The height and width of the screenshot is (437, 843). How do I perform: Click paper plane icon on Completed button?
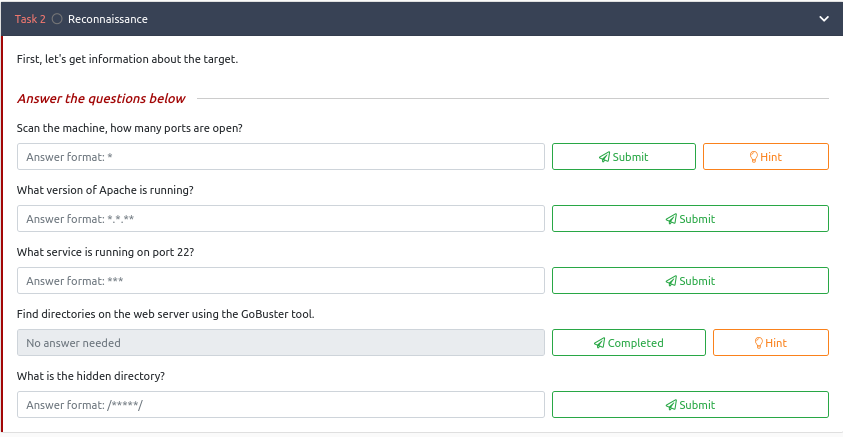600,343
